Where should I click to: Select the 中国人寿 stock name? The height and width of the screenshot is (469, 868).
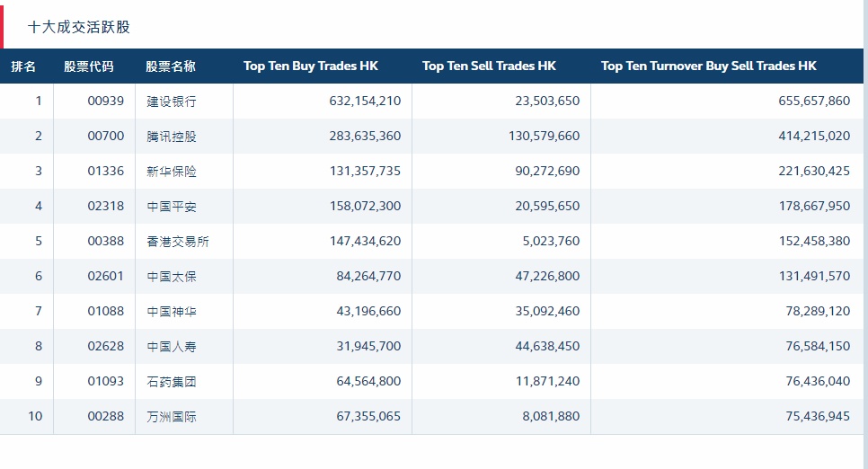(x=172, y=347)
